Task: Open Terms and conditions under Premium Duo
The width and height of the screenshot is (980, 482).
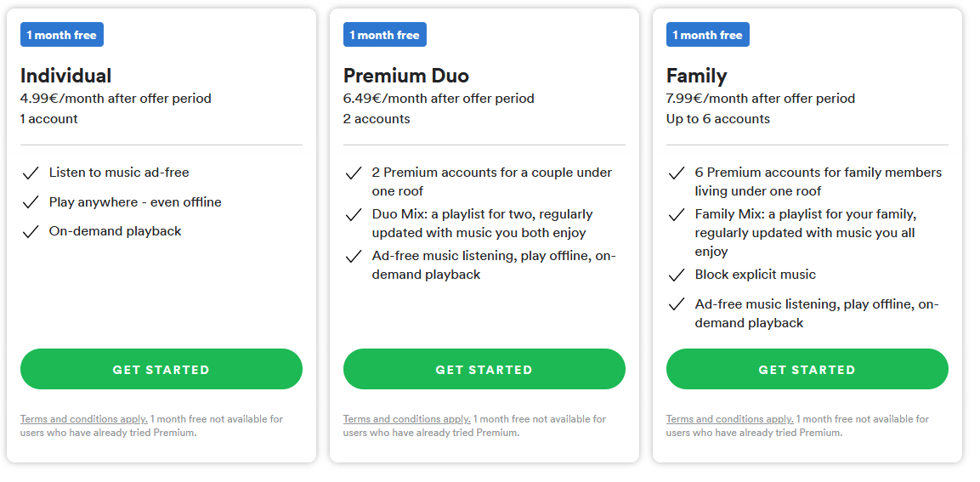Action: [407, 419]
